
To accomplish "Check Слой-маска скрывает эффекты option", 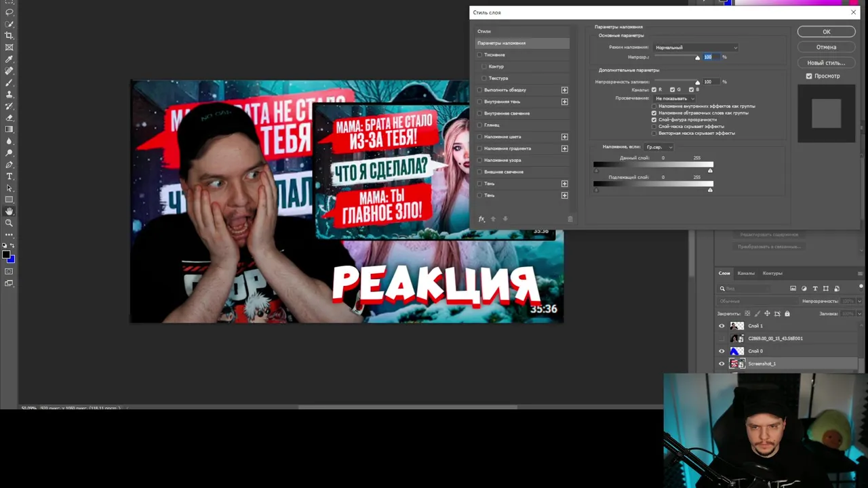I will (x=654, y=127).
